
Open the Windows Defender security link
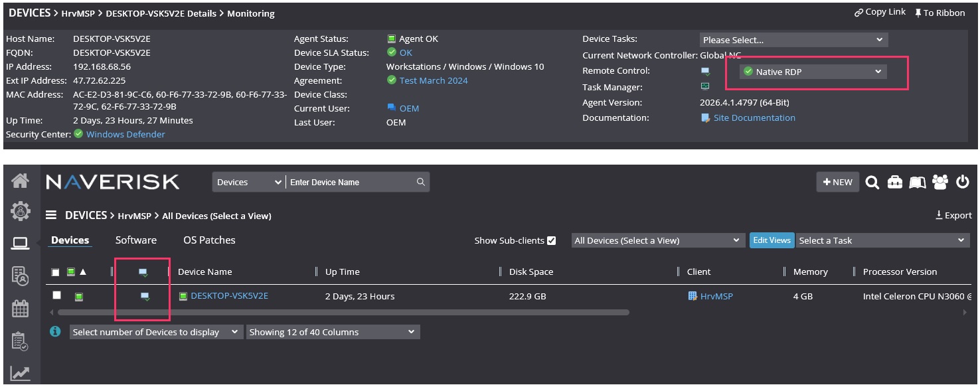125,134
